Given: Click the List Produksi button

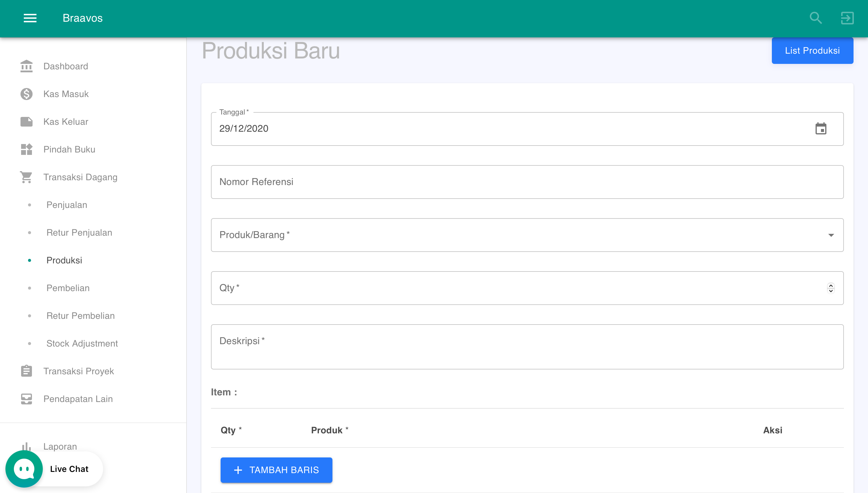Looking at the screenshot, I should [x=813, y=50].
